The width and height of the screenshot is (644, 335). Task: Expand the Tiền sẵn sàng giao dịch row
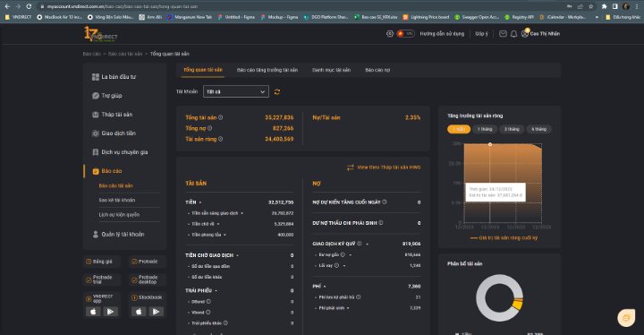coord(241,213)
